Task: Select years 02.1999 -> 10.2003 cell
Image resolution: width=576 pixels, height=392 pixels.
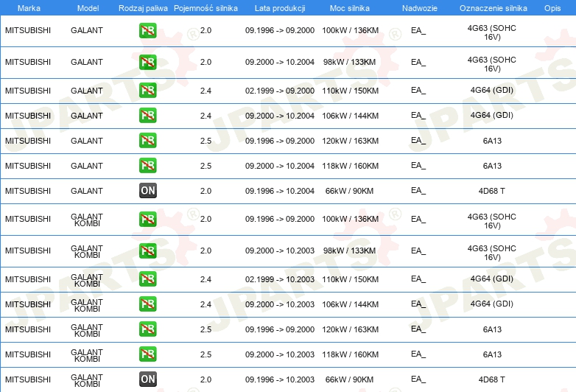Action: (x=280, y=279)
